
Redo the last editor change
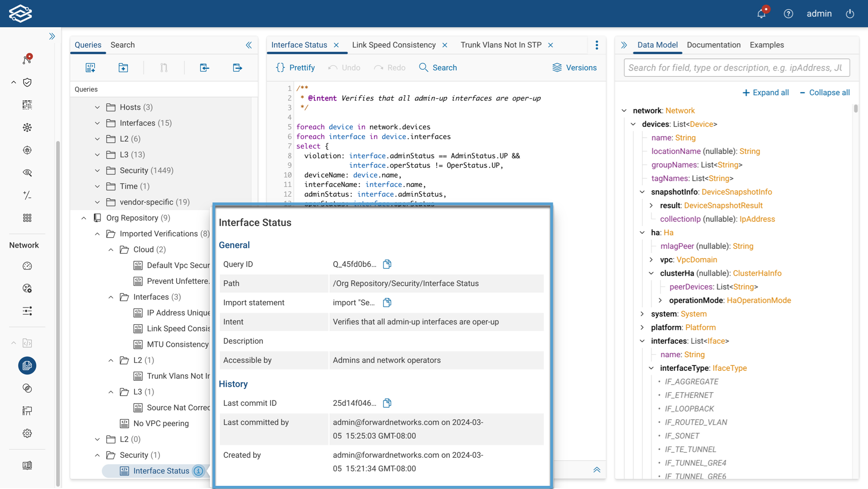click(389, 67)
